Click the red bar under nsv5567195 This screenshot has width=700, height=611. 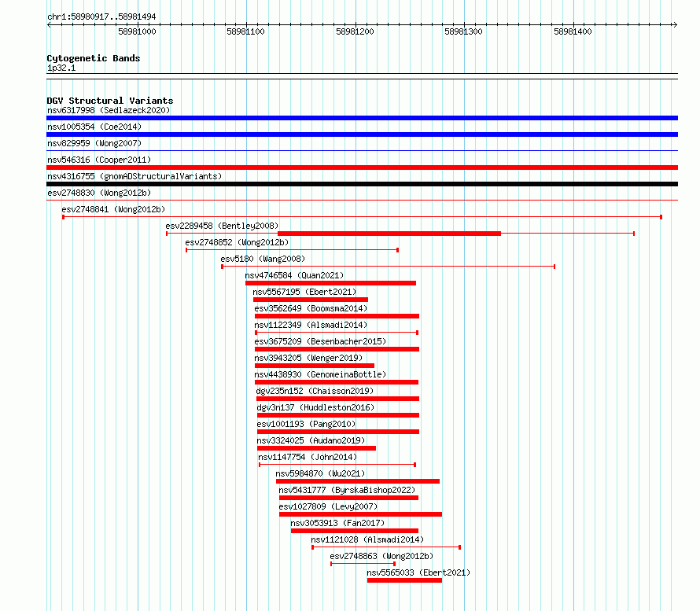311,300
